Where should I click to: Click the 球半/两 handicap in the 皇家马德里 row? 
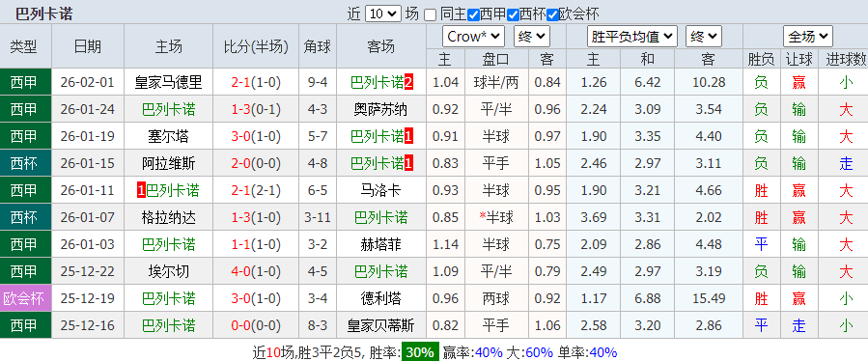click(x=496, y=82)
